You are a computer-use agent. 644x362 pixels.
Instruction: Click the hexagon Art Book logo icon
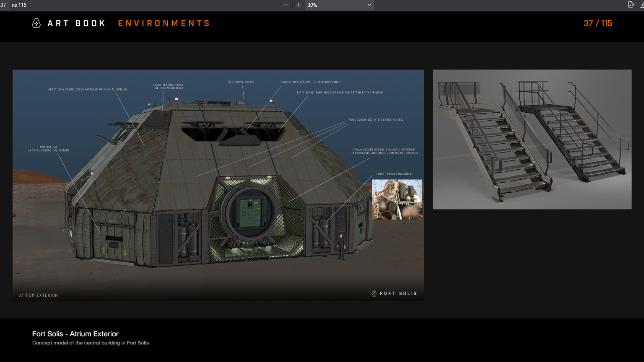pos(36,23)
